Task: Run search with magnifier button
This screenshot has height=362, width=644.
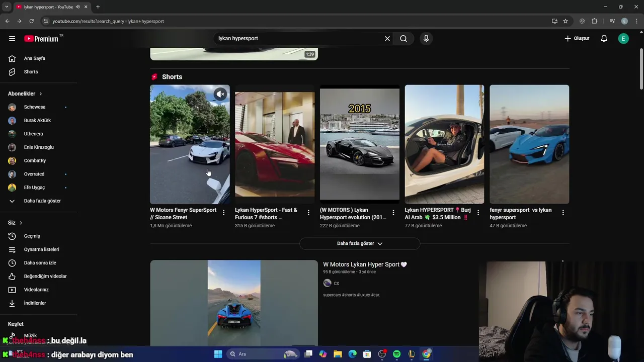Action: click(404, 39)
